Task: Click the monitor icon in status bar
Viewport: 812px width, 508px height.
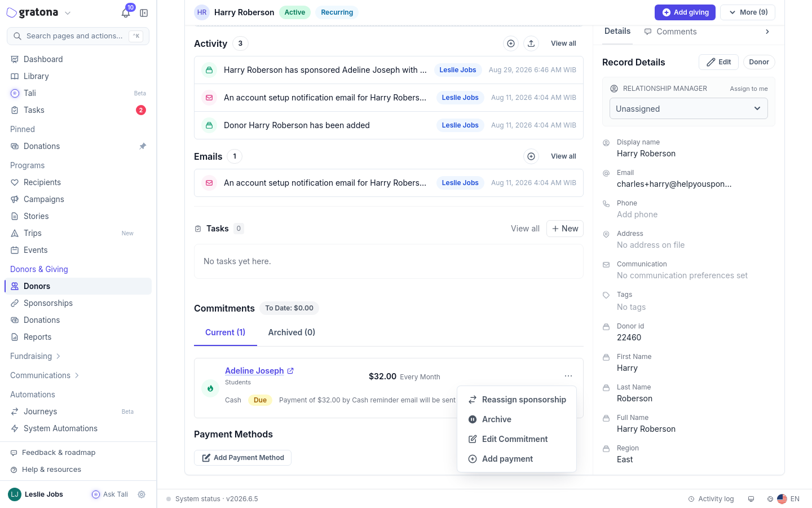Action: point(751,499)
